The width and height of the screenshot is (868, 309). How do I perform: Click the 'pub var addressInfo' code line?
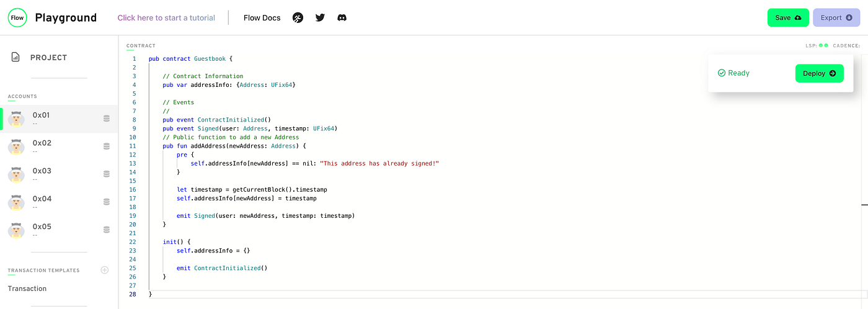tap(229, 85)
